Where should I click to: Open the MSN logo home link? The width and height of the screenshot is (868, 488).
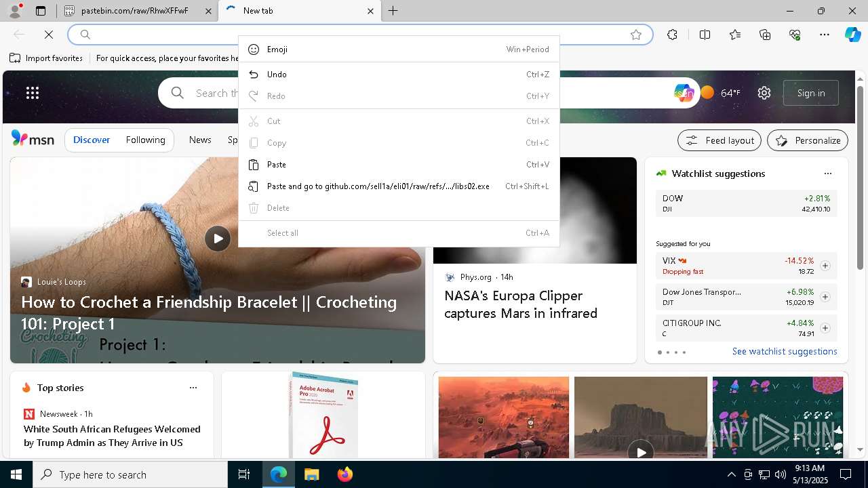(x=33, y=139)
